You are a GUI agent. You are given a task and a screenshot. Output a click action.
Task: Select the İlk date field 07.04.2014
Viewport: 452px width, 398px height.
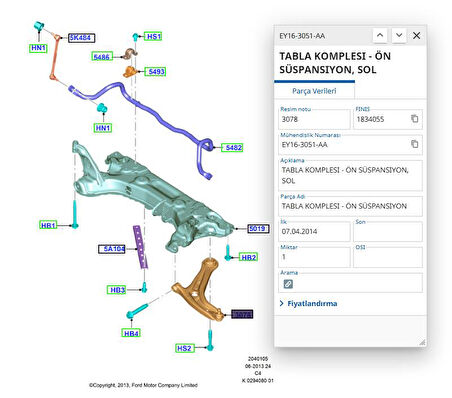(x=314, y=231)
